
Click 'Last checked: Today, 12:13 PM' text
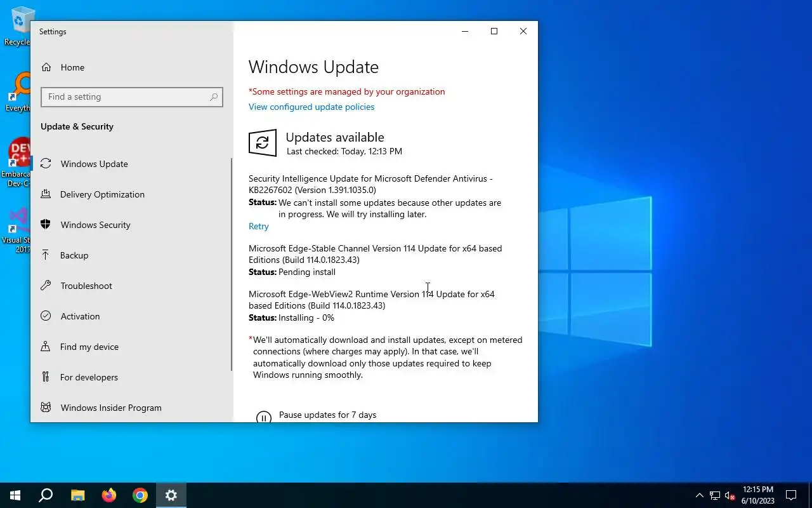pos(344,151)
